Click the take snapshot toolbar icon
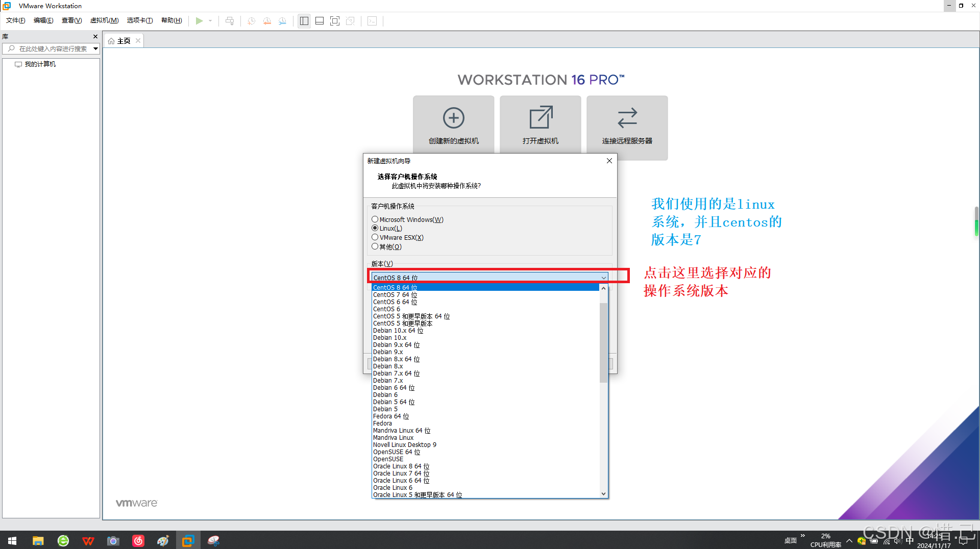This screenshot has height=549, width=980. (251, 21)
